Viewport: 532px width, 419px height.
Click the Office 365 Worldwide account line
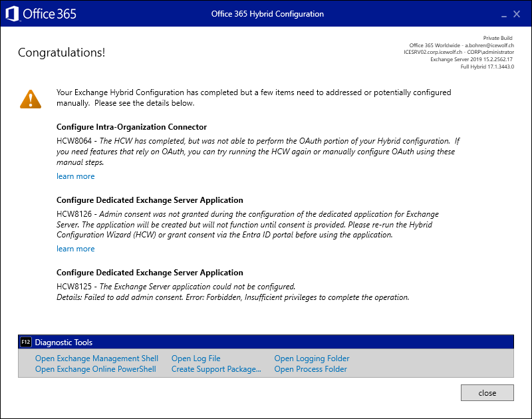pos(462,45)
